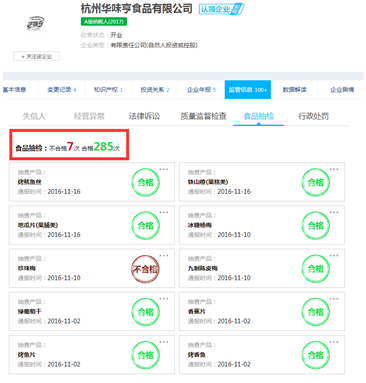Open three-dot menu on 2016-11-16 top-left card
Viewport: 366px width, 383px height.
tap(164, 169)
